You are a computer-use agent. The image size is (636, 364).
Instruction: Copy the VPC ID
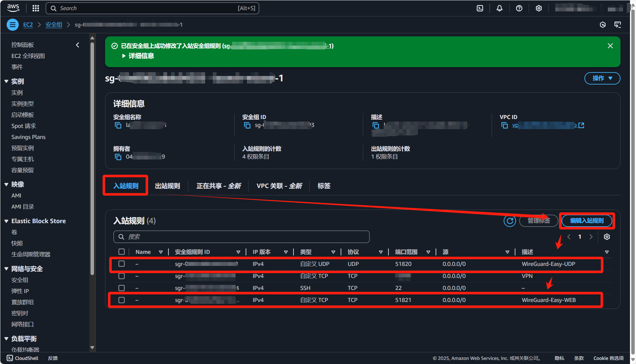(505, 125)
